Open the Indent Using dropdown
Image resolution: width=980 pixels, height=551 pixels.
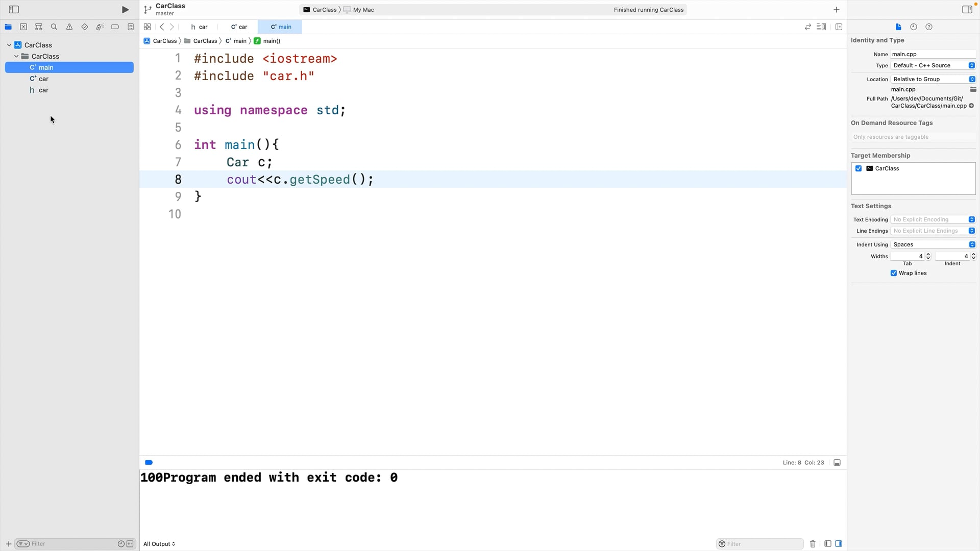click(933, 244)
